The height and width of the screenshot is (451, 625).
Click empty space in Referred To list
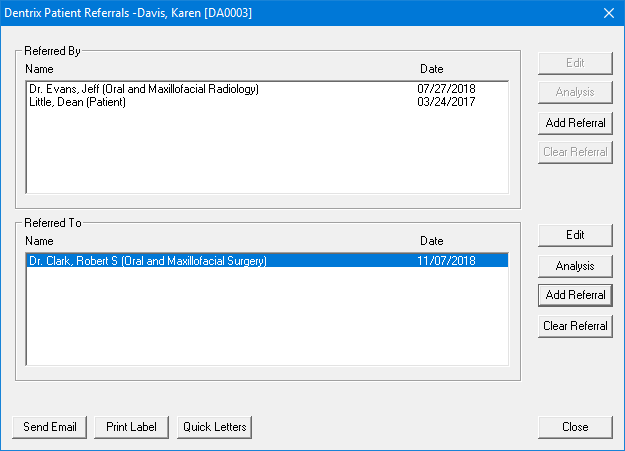266,320
